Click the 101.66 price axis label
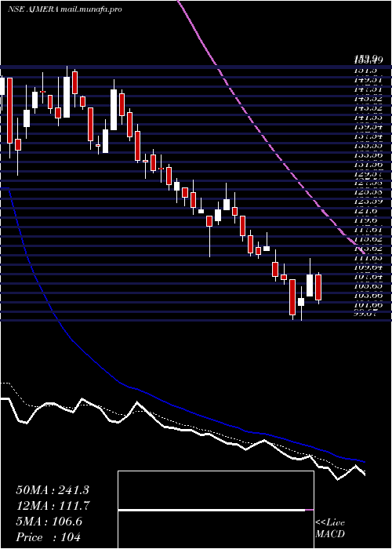Image resolution: width=392 pixels, height=549 pixels. (x=367, y=304)
